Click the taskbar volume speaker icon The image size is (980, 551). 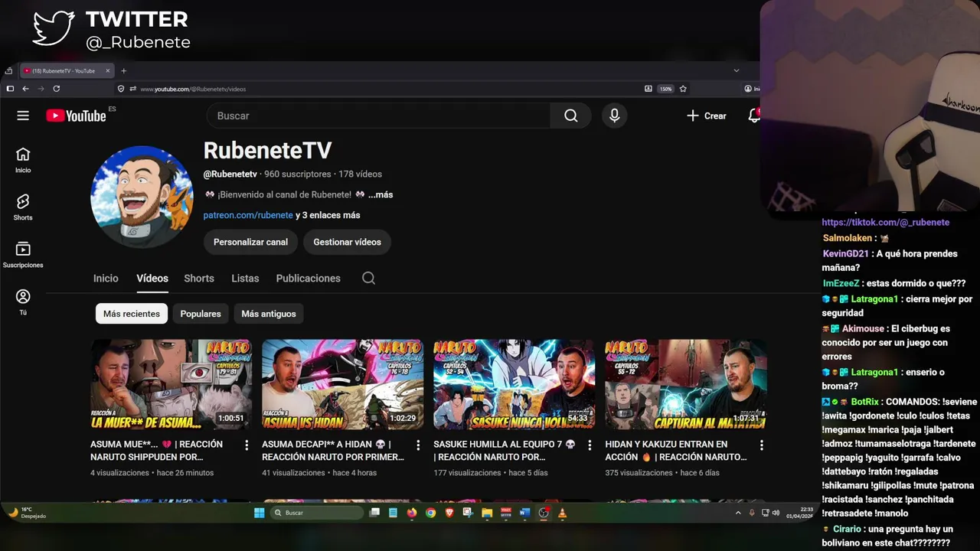776,513
